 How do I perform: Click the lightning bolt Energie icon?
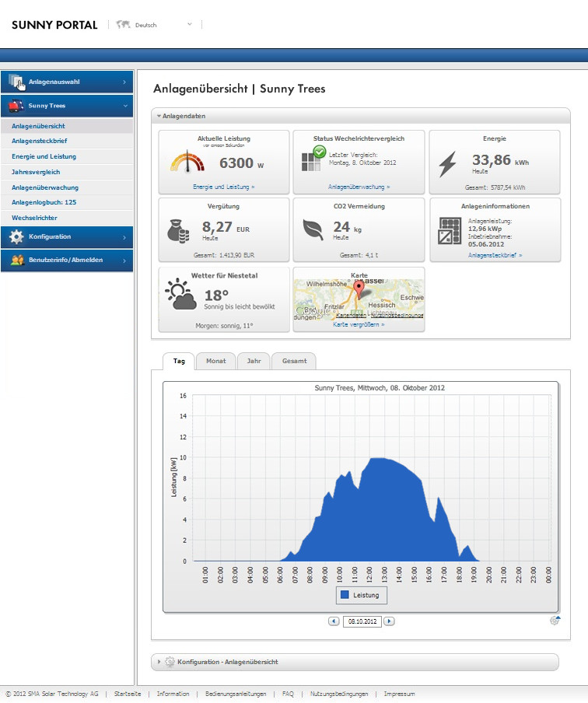[449, 163]
